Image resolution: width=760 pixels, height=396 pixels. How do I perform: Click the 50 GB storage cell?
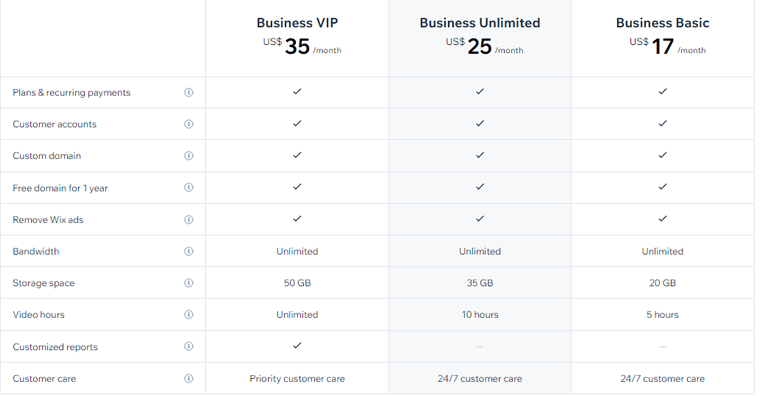[297, 283]
